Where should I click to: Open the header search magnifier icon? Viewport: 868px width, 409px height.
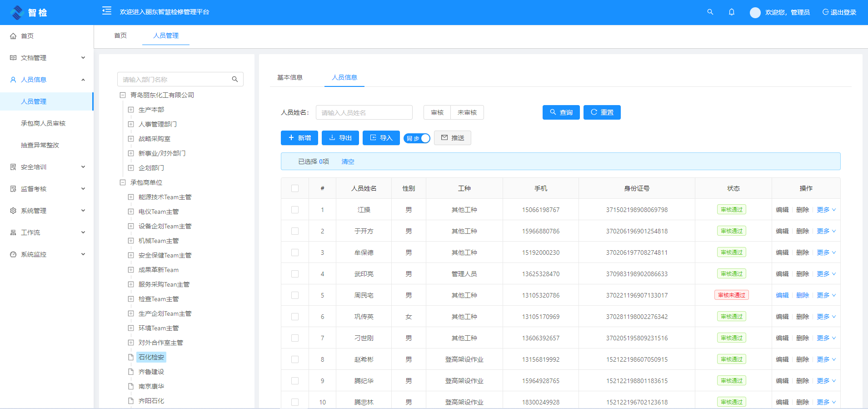point(710,12)
